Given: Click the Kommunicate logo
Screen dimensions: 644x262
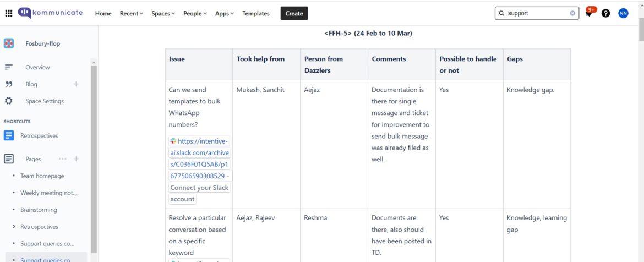Looking at the screenshot, I should 51,13.
